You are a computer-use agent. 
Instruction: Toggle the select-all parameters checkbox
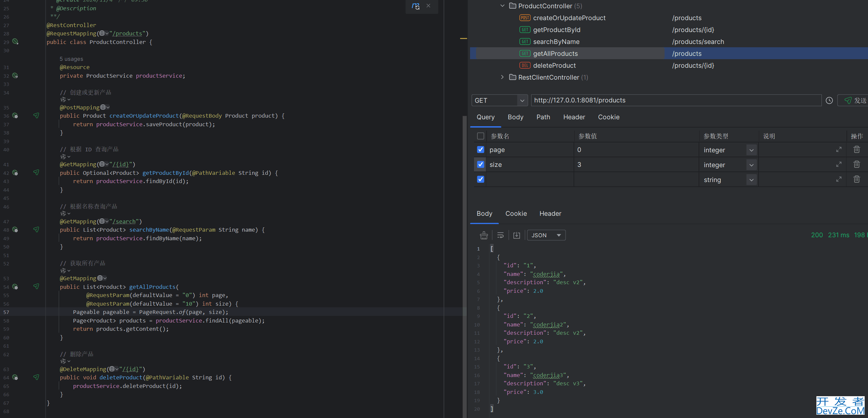point(481,136)
